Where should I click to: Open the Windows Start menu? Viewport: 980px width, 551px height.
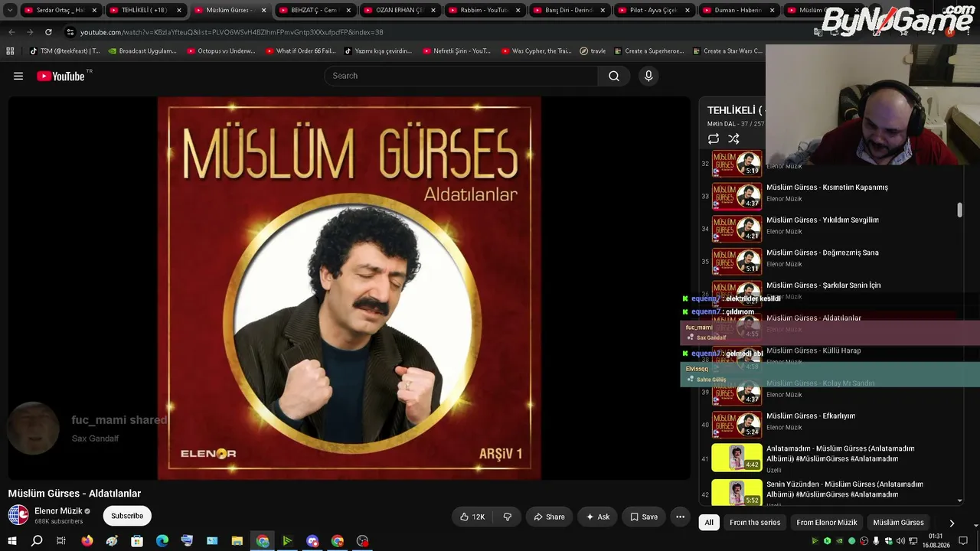pos(11,541)
